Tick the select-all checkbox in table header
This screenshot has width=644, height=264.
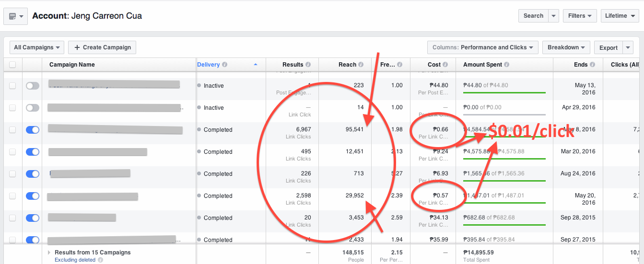12,65
